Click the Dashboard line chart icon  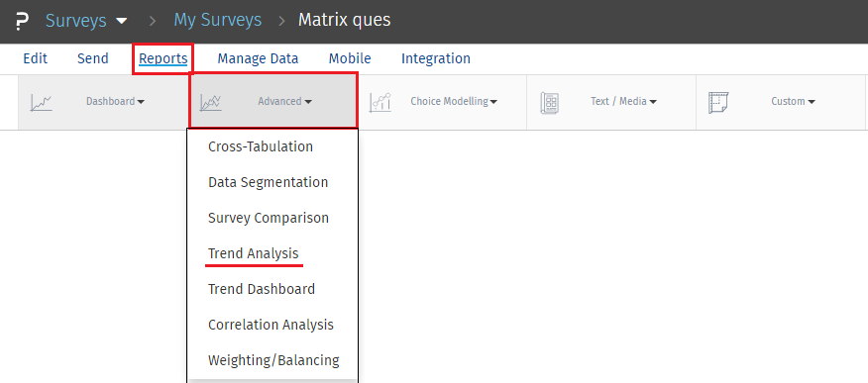41,103
